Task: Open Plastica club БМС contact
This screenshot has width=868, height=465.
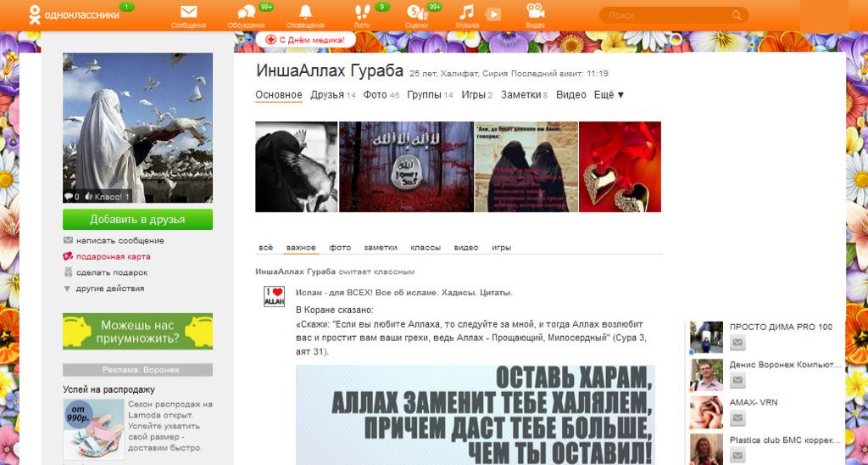Action: 785,440
